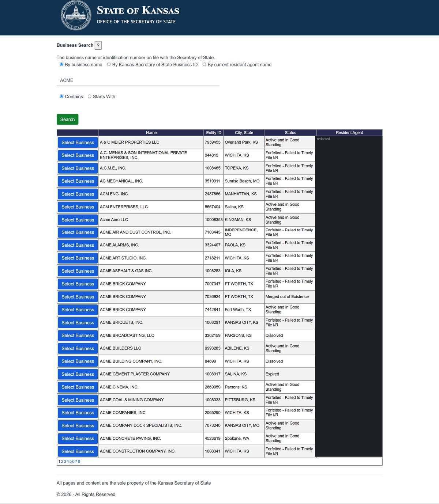Screen dimensions: 439x504
Task: Click the entity ID 84699 cell
Action: 214,361
